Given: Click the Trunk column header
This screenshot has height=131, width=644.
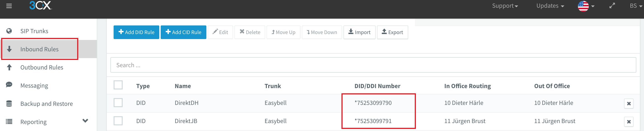Looking at the screenshot, I should pos(272,86).
